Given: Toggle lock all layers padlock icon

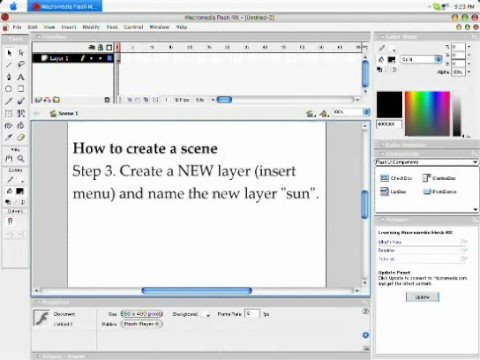Looking at the screenshot, I should point(100,47).
